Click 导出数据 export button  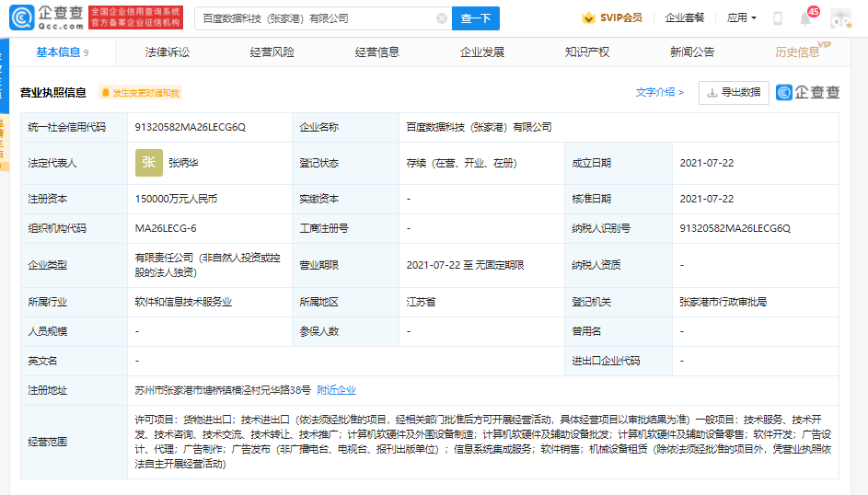734,92
